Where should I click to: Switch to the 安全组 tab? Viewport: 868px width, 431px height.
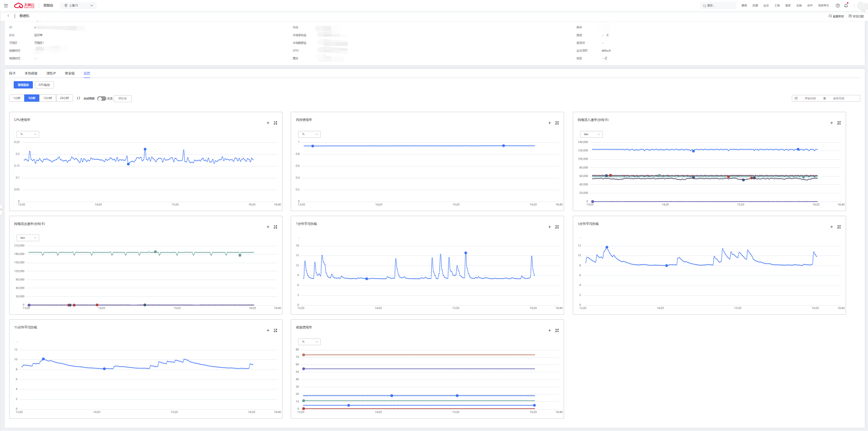coord(69,73)
